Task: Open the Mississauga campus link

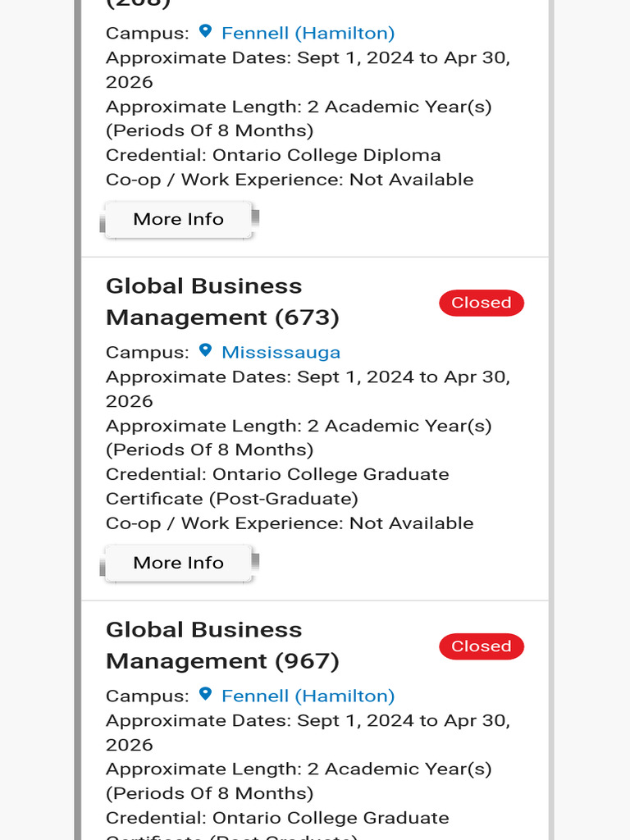Action: click(x=281, y=352)
